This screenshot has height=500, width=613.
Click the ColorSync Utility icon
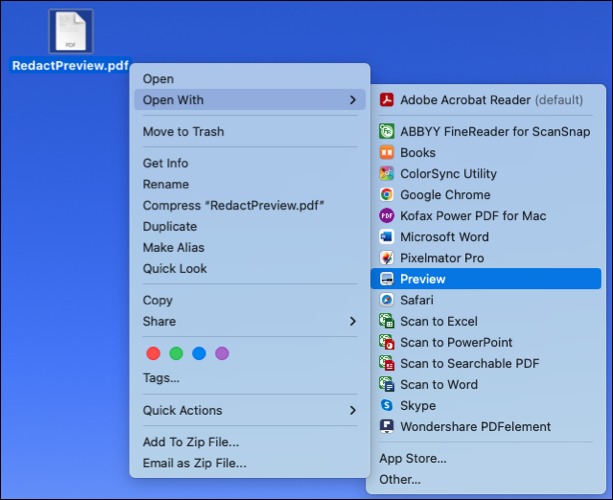pyautogui.click(x=387, y=174)
